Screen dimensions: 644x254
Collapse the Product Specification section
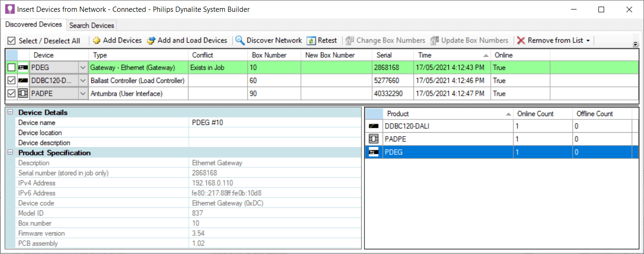click(10, 153)
